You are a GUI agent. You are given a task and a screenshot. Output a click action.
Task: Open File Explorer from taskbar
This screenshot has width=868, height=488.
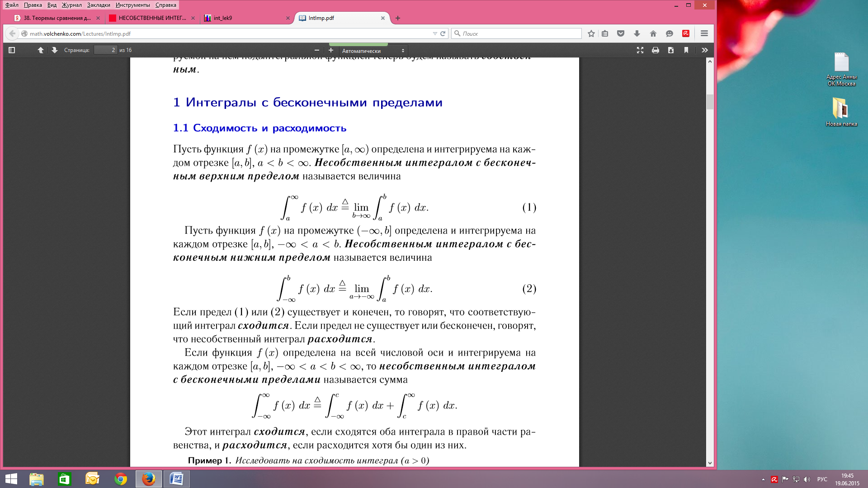[x=37, y=479]
